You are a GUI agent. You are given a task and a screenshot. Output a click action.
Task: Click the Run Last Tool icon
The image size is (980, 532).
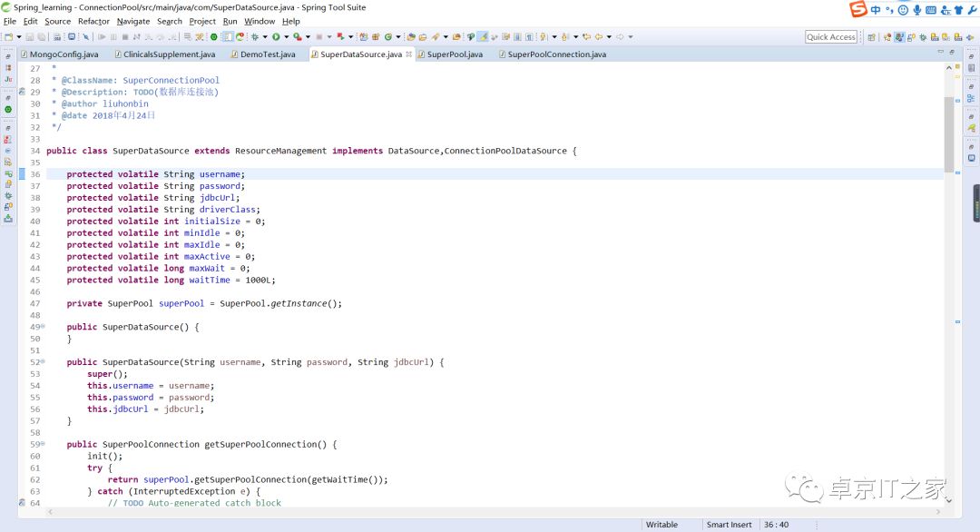298,37
